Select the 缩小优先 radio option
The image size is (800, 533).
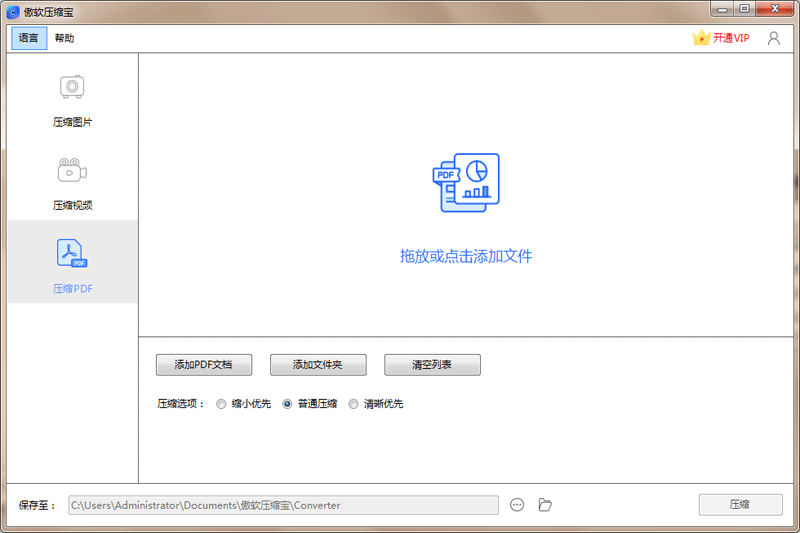click(221, 404)
